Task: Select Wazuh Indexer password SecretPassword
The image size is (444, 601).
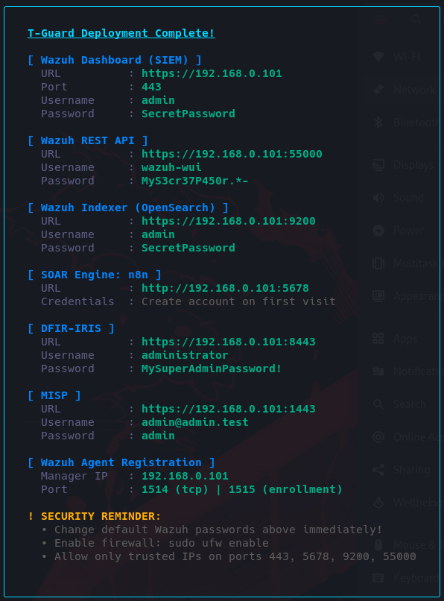Action: [188, 248]
